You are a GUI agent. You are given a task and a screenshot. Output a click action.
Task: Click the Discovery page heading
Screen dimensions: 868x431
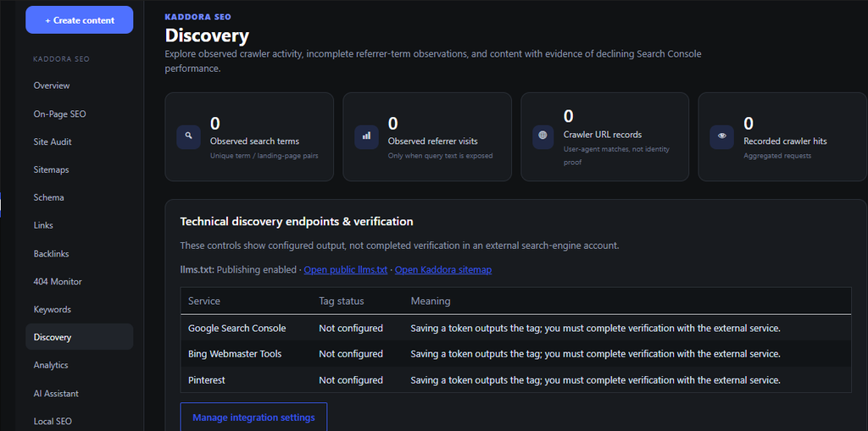tap(207, 36)
